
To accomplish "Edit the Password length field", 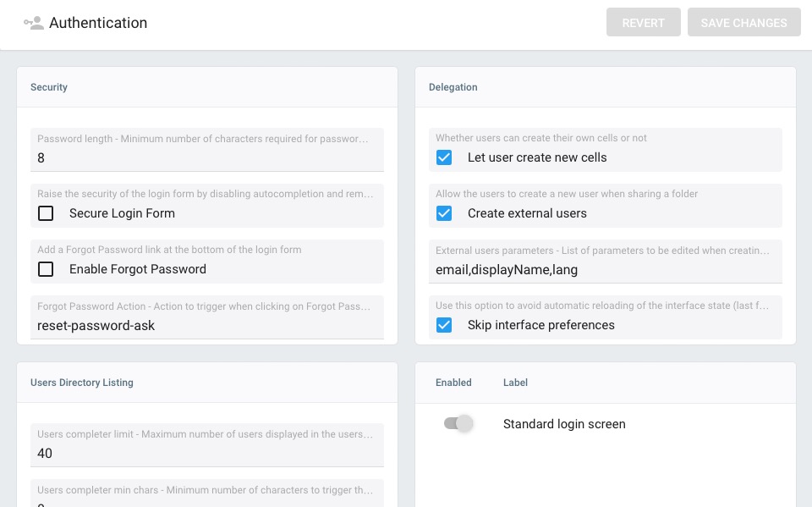I will tap(206, 158).
